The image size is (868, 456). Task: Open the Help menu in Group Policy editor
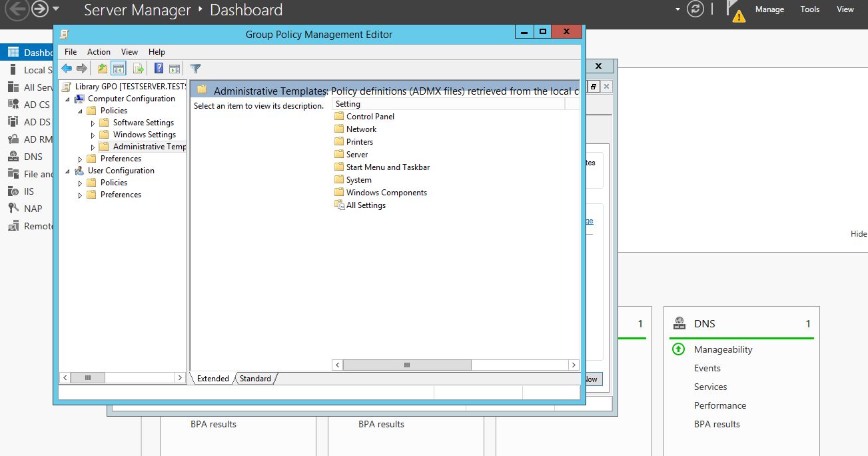coord(157,52)
